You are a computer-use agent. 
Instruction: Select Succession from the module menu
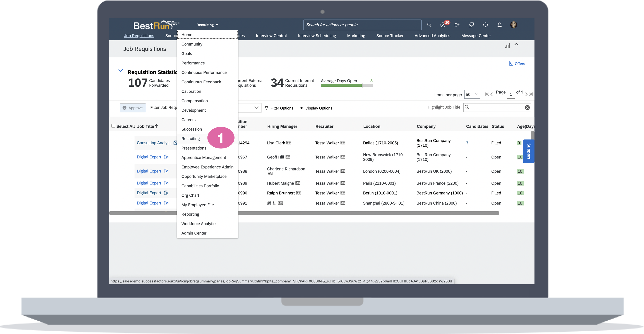(x=192, y=129)
